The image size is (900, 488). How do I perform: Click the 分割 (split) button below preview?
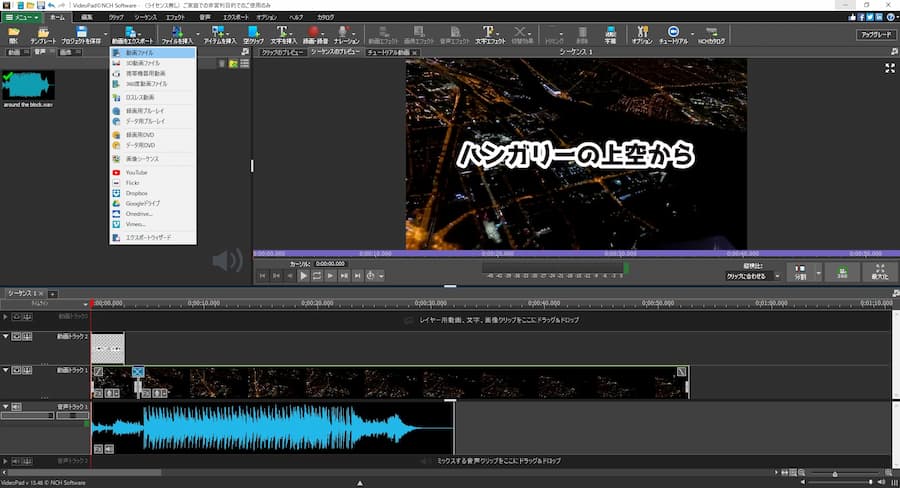800,272
